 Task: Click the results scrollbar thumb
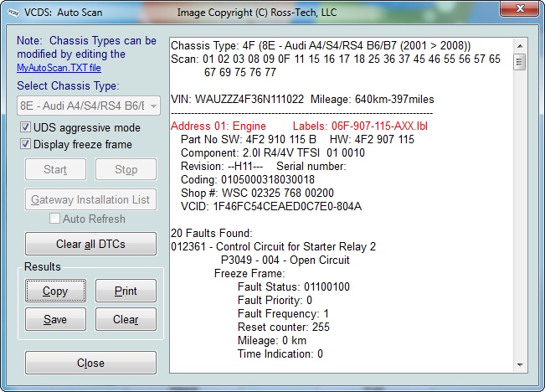tap(520, 61)
